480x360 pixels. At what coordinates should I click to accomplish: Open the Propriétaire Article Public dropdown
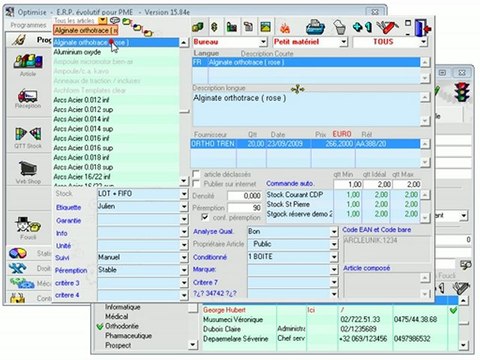coord(334,244)
